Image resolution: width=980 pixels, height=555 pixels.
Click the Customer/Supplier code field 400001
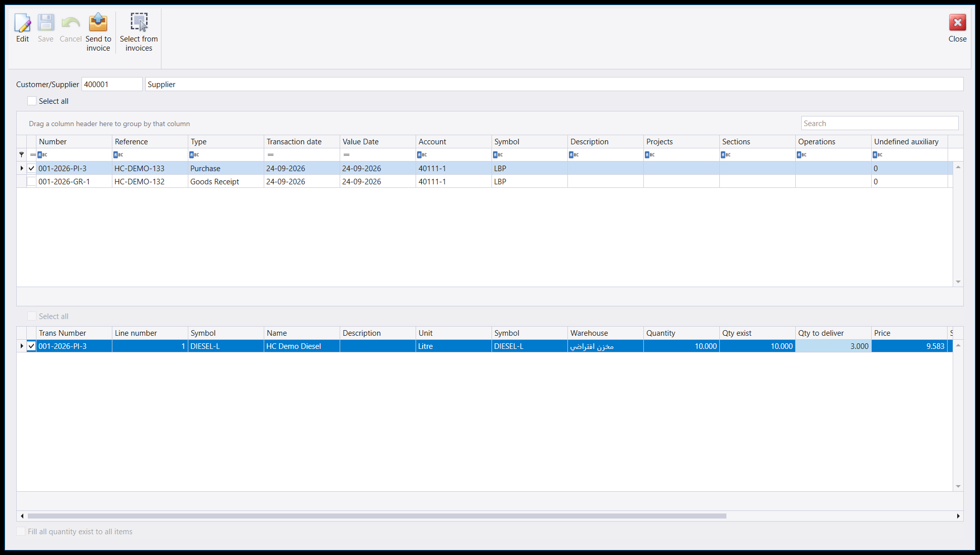tap(112, 84)
